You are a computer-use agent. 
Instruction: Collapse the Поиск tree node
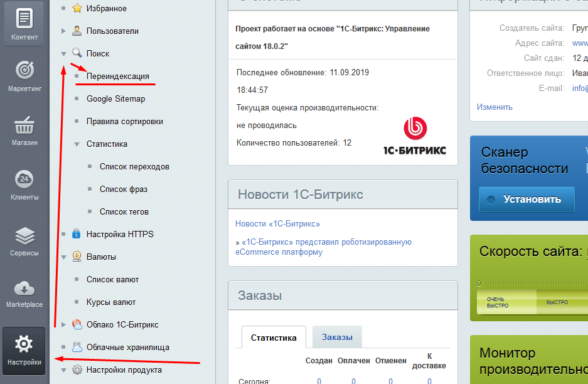pyautogui.click(x=63, y=54)
